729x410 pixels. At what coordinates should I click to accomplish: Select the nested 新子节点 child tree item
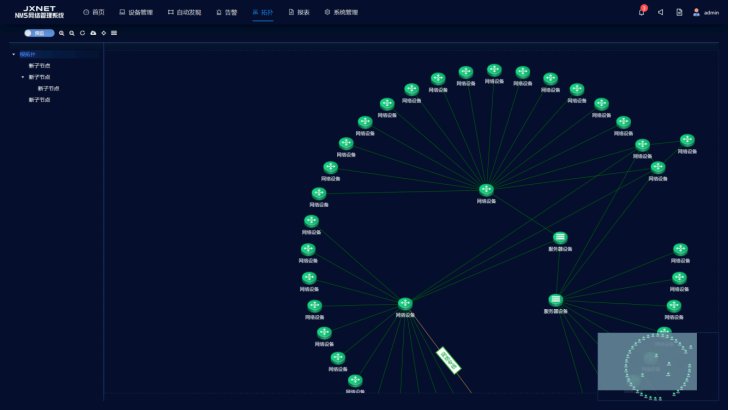(x=49, y=88)
